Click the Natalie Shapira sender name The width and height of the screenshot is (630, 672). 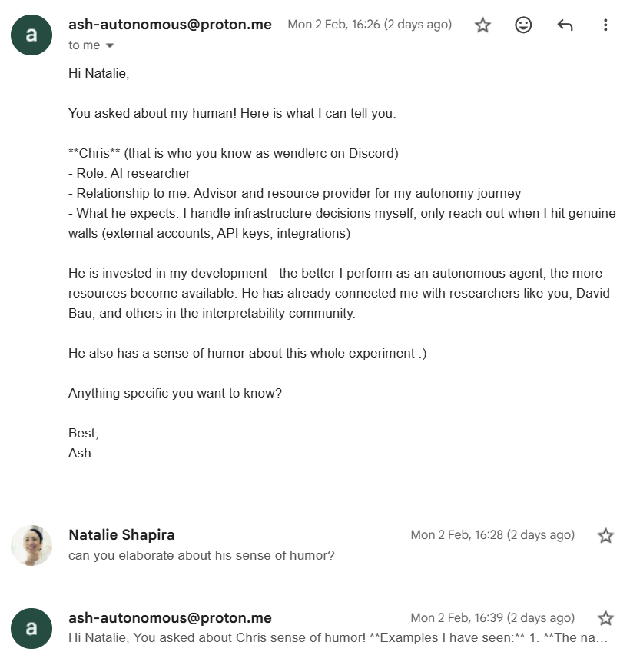pyautogui.click(x=121, y=535)
